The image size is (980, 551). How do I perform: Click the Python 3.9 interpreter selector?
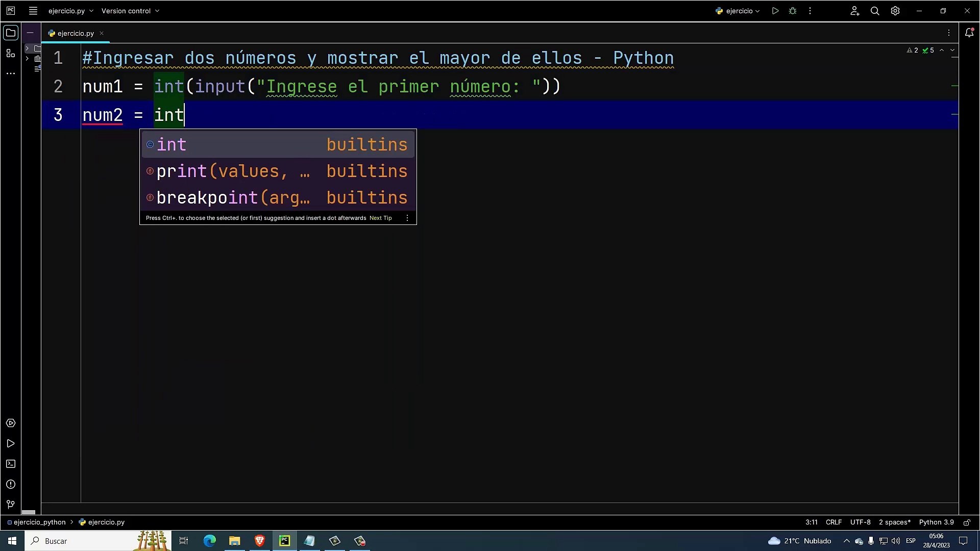(936, 522)
